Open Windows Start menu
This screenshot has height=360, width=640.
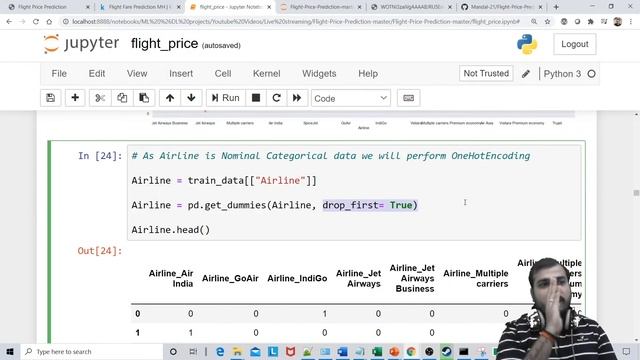pyautogui.click(x=10, y=351)
